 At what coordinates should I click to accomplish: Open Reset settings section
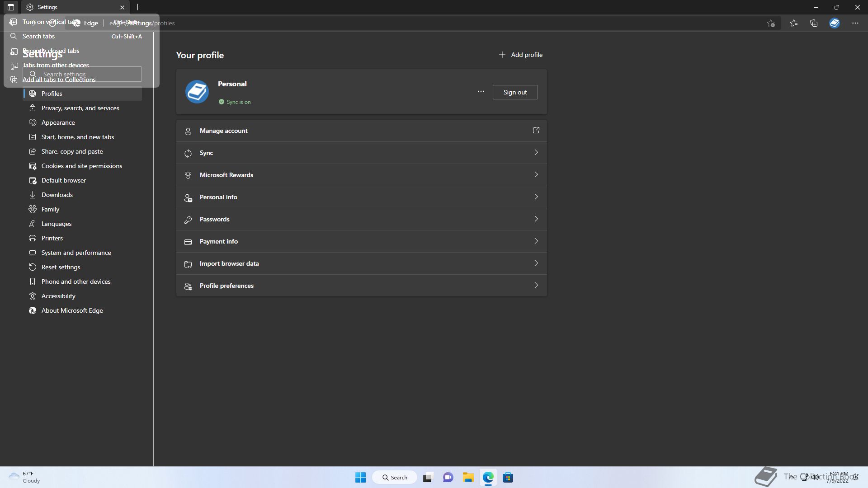pos(82,267)
